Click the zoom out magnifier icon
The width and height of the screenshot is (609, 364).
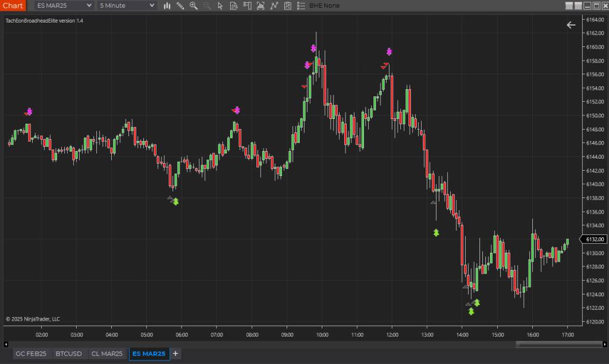[x=207, y=6]
